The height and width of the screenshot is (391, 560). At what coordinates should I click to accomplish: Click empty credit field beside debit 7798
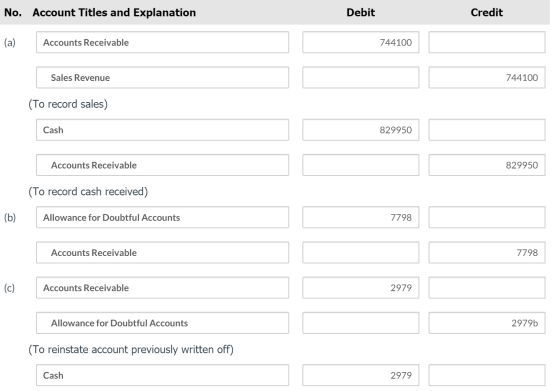[487, 217]
